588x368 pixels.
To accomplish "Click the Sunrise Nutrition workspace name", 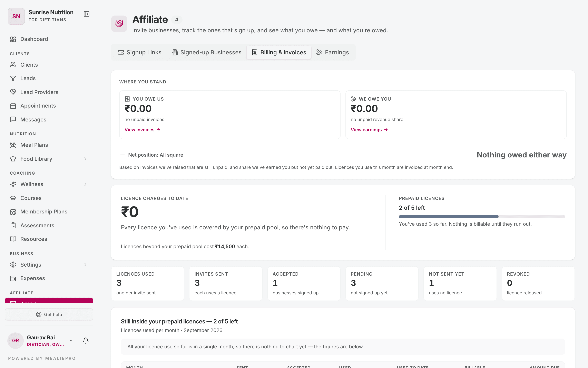I will coord(51,12).
